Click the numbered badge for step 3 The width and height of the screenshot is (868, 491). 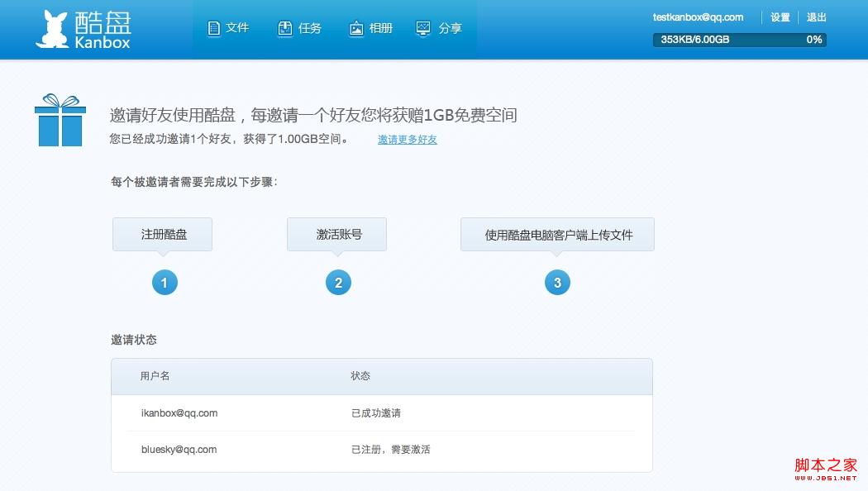(x=557, y=282)
